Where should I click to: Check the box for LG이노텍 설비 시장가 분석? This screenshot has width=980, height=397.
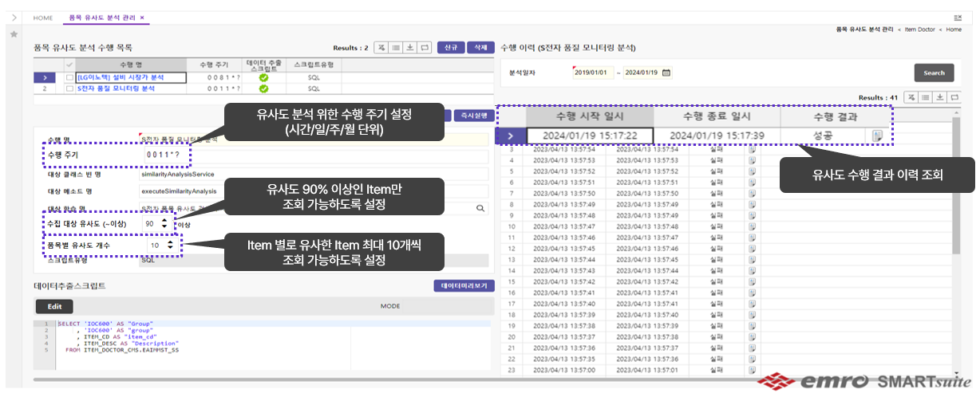click(71, 77)
